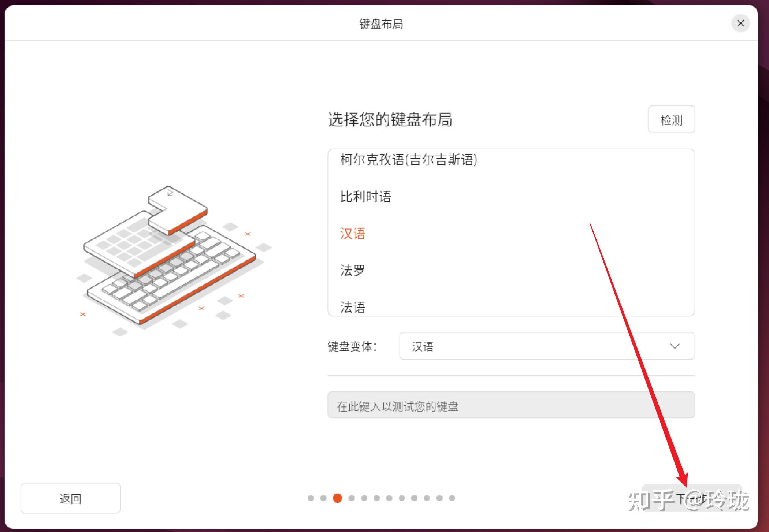Click the active orange page indicator dot
The height and width of the screenshot is (532, 769).
(337, 498)
